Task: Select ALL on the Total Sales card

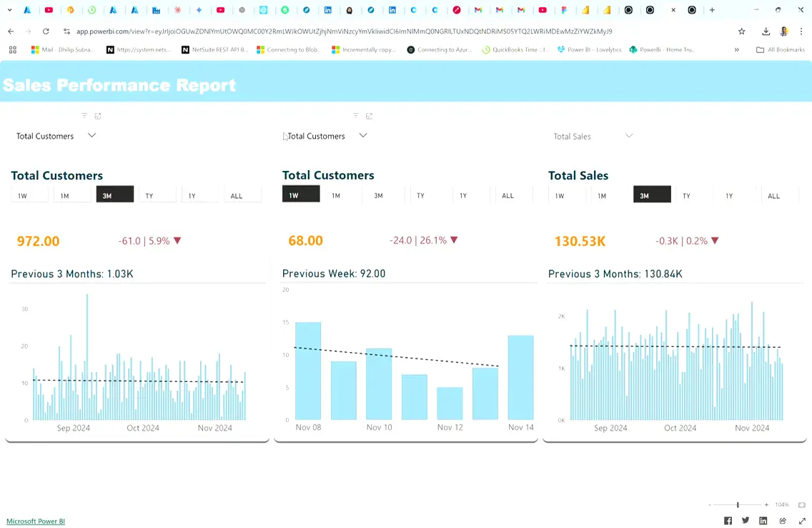Action: pyautogui.click(x=780, y=195)
